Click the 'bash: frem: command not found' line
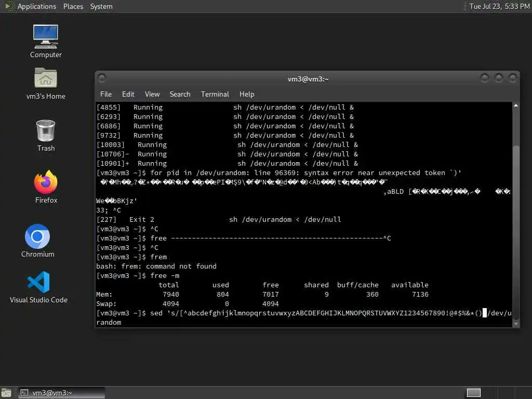Viewport: 532px width, 399px height. point(156,267)
